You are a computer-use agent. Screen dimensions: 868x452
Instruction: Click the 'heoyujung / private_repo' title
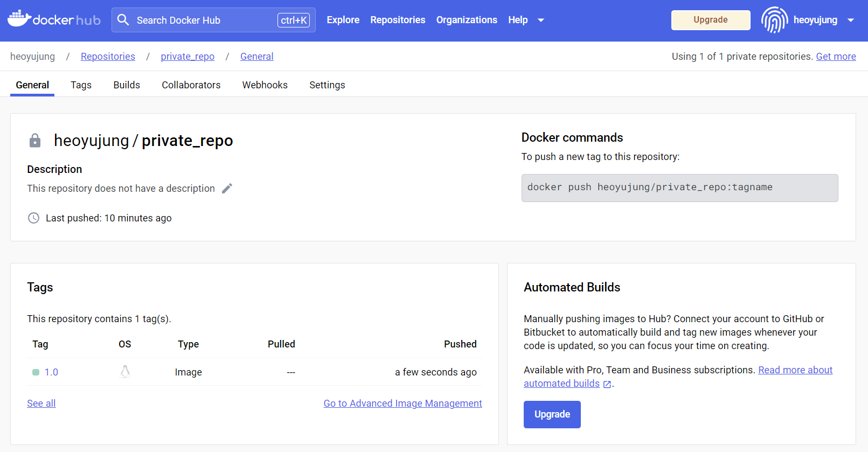[x=143, y=141]
